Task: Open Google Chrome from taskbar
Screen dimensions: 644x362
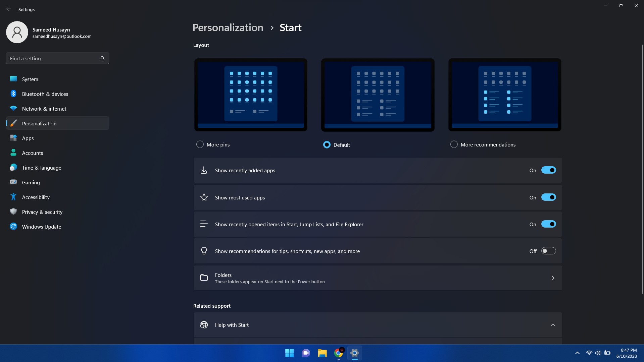Action: coord(339,353)
